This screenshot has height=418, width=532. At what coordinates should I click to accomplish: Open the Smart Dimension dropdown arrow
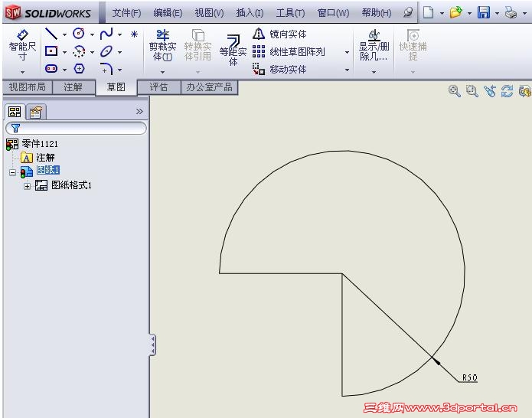pos(22,72)
